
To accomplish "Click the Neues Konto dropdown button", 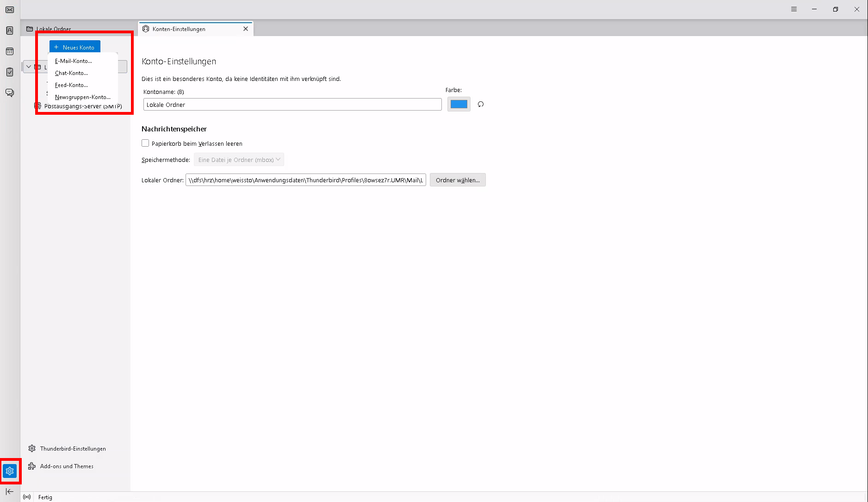I will coord(74,47).
